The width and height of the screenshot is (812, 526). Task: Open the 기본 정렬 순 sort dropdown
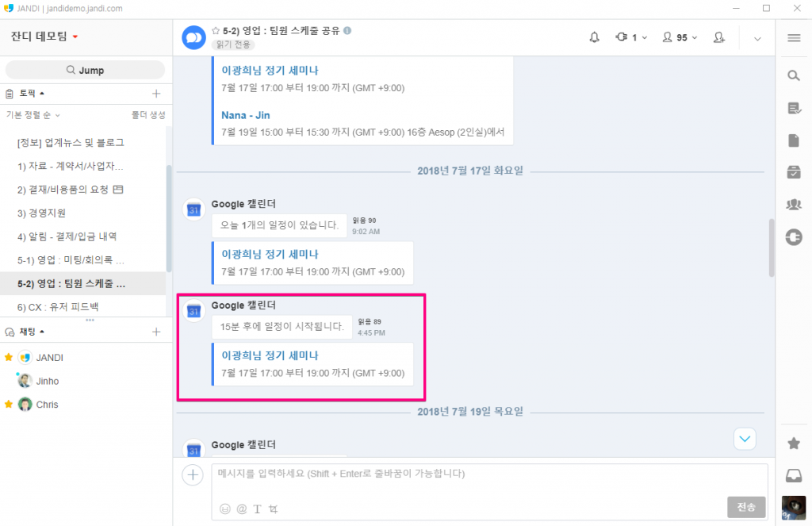tap(33, 115)
